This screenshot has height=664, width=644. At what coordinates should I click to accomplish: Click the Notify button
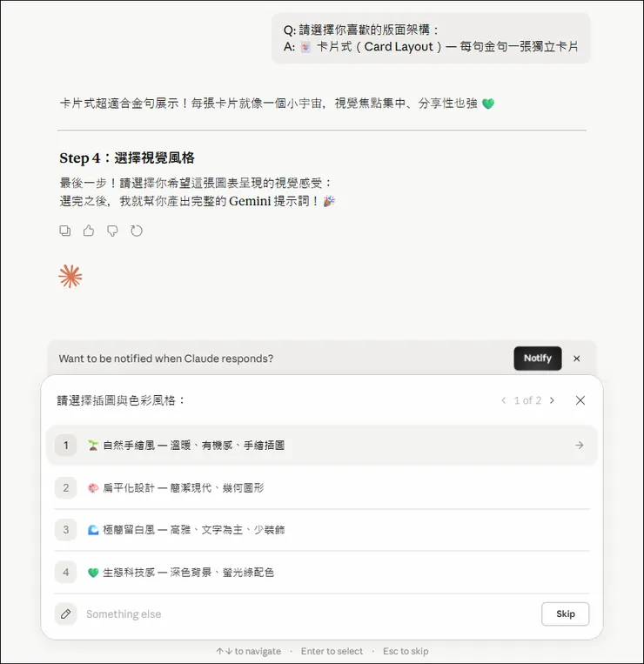click(x=538, y=359)
